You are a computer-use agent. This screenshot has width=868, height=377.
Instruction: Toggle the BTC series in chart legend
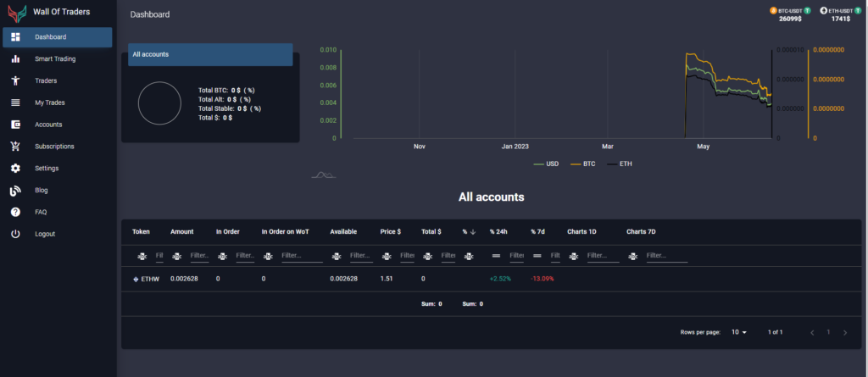pos(582,163)
